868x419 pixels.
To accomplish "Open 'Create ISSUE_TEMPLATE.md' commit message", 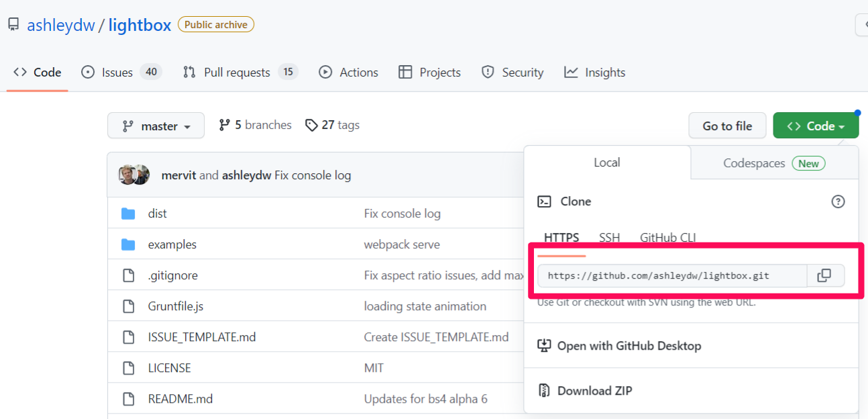I will click(437, 337).
